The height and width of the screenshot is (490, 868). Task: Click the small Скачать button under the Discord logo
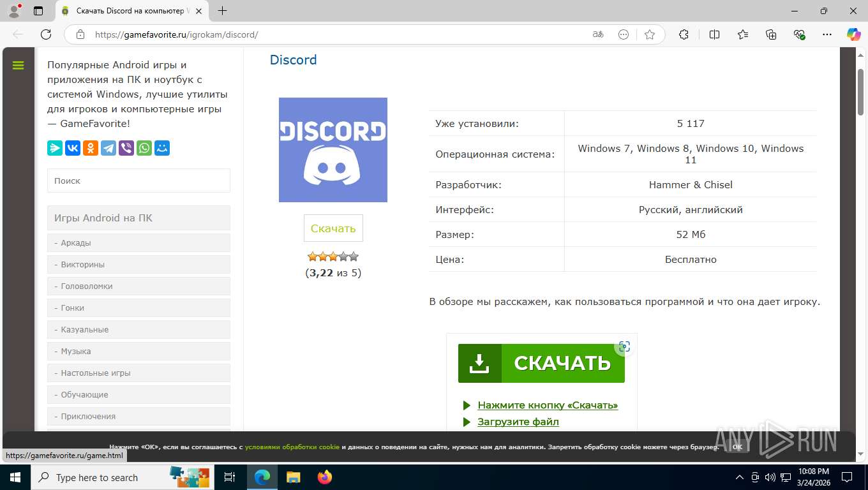pos(333,228)
